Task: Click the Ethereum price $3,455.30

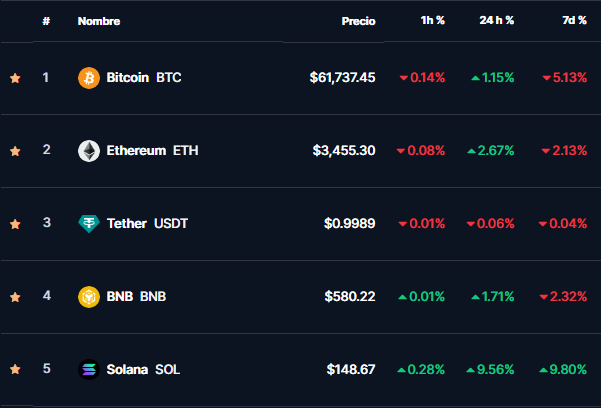Action: coord(344,150)
